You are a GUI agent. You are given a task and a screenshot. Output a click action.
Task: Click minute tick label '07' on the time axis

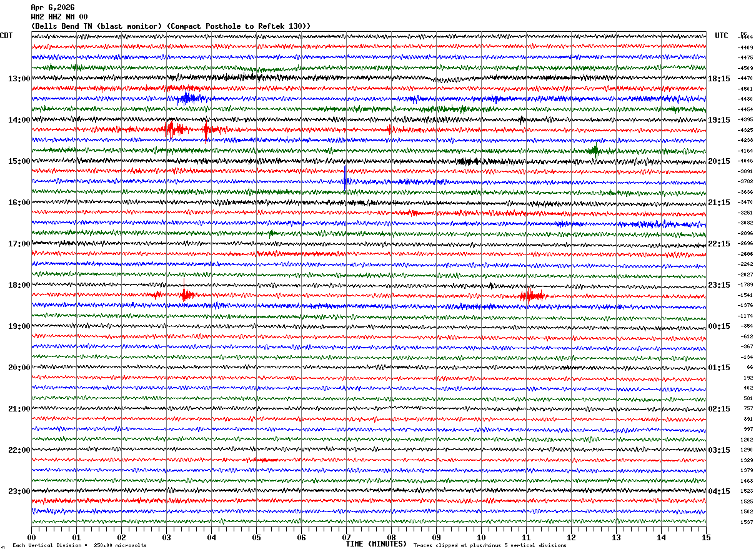(x=346, y=537)
